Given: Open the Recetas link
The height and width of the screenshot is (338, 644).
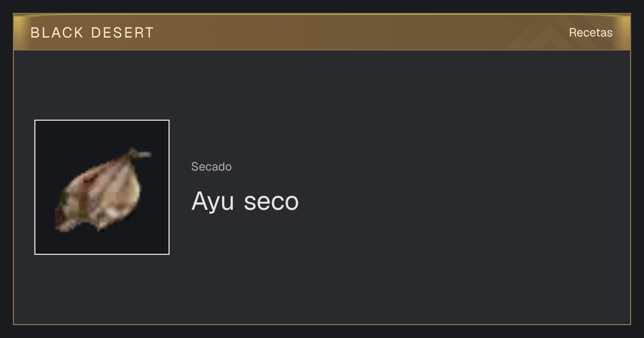Looking at the screenshot, I should (x=590, y=32).
